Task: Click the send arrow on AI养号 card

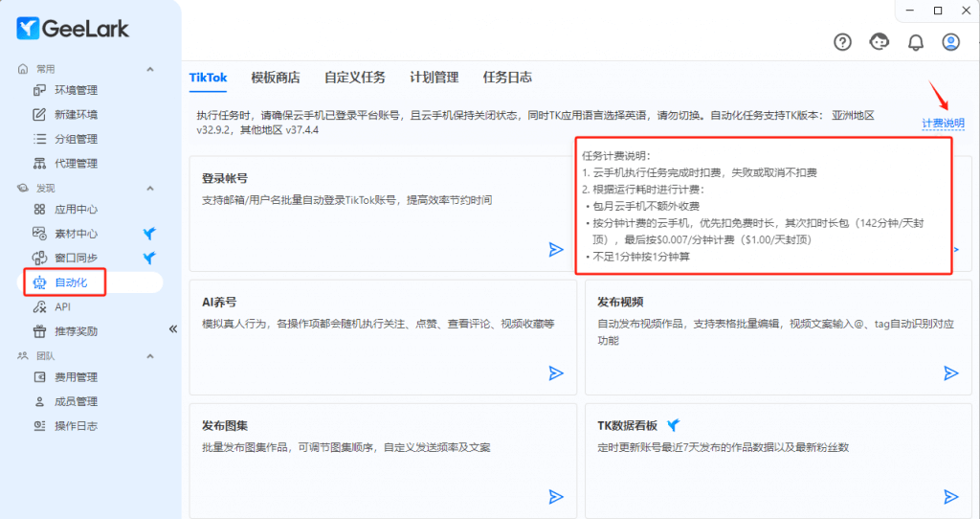Action: [556, 372]
